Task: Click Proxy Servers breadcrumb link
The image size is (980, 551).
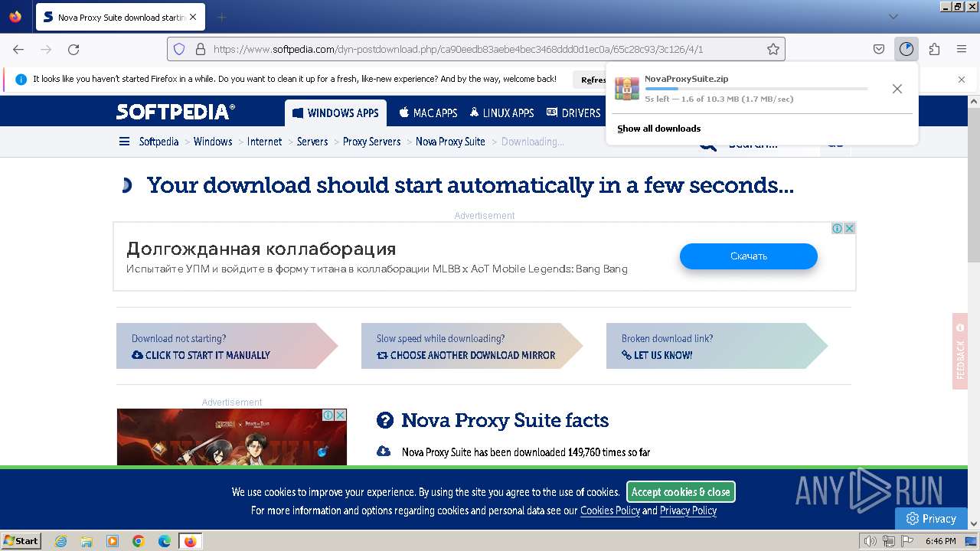Action: point(372,142)
